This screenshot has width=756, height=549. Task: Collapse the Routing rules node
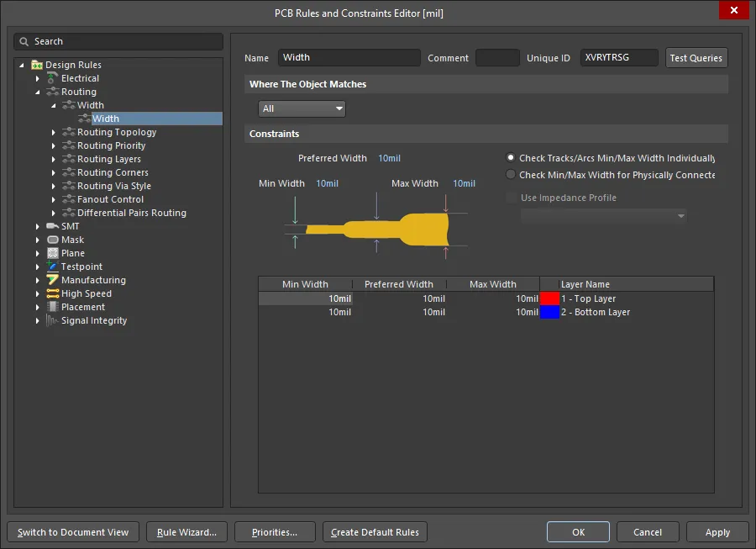coord(38,92)
